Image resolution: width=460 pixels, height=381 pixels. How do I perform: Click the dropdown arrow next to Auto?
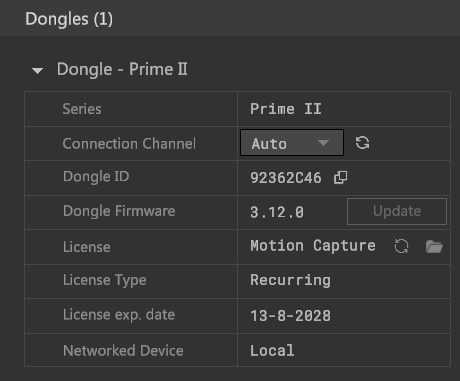323,143
